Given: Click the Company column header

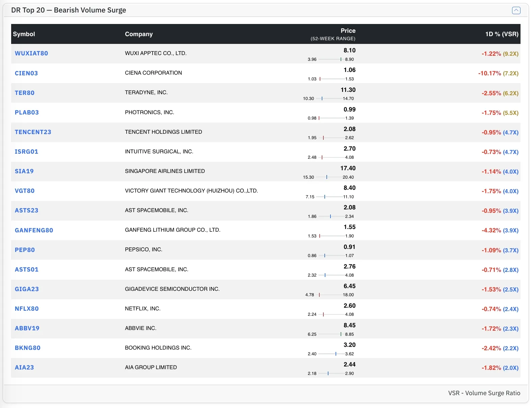Looking at the screenshot, I should click(139, 34).
